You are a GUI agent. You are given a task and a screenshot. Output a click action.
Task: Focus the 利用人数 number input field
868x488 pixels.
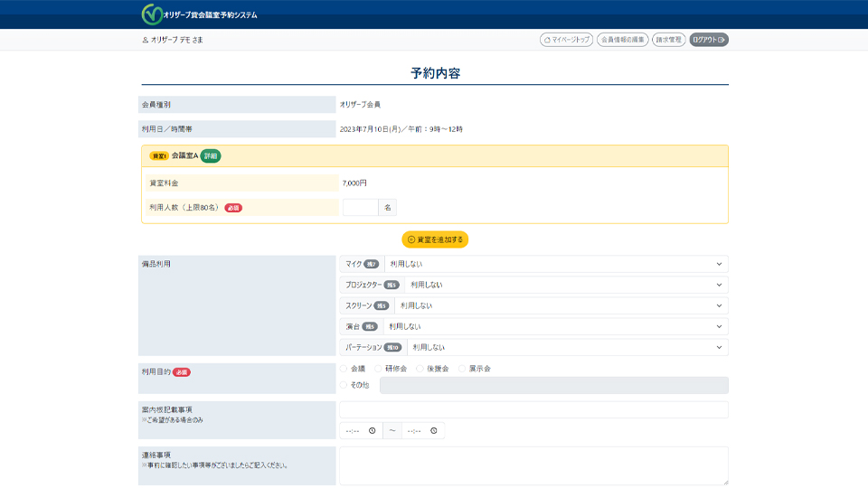(x=360, y=208)
